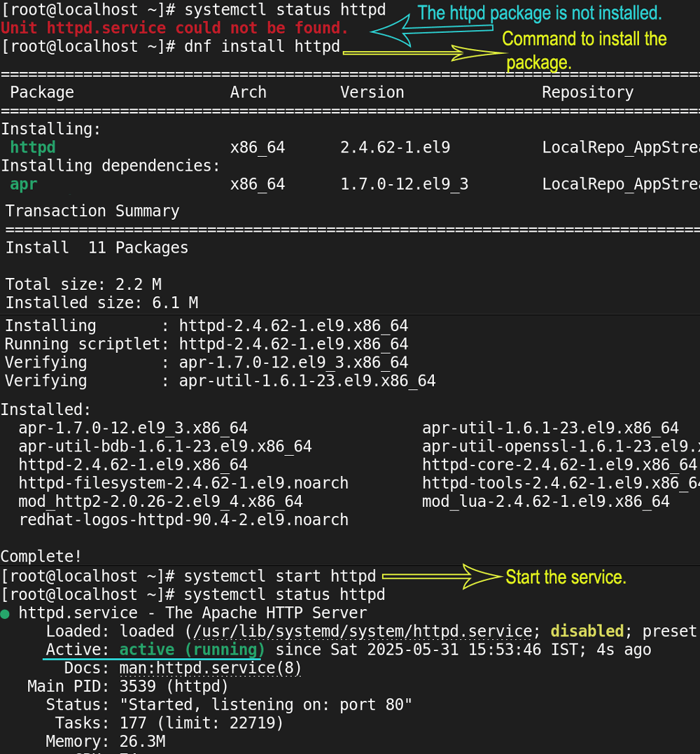Click the 'Package' column header
Screen dimensions: 700x754
tap(42, 92)
